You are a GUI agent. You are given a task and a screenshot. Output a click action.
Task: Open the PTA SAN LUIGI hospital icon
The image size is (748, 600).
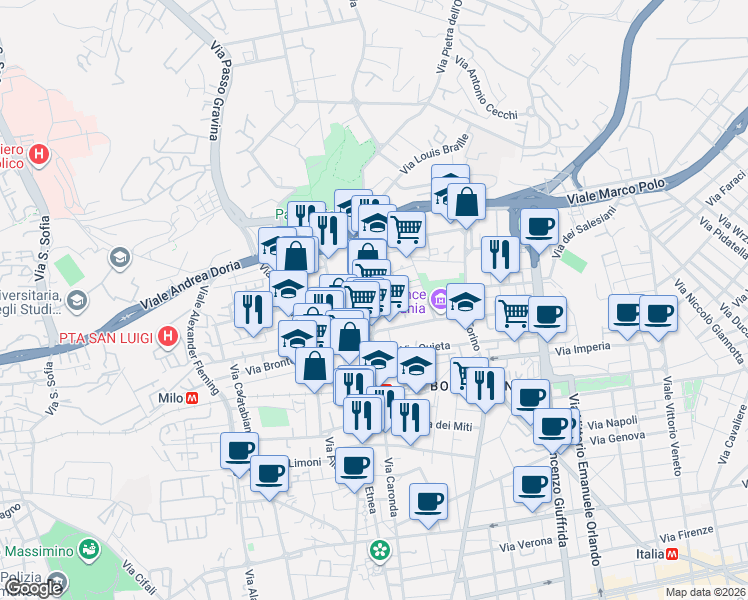pyautogui.click(x=167, y=337)
